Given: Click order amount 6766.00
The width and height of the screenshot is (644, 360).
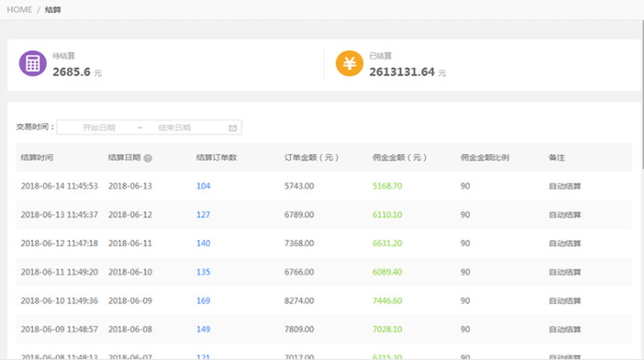Looking at the screenshot, I should click(299, 272).
